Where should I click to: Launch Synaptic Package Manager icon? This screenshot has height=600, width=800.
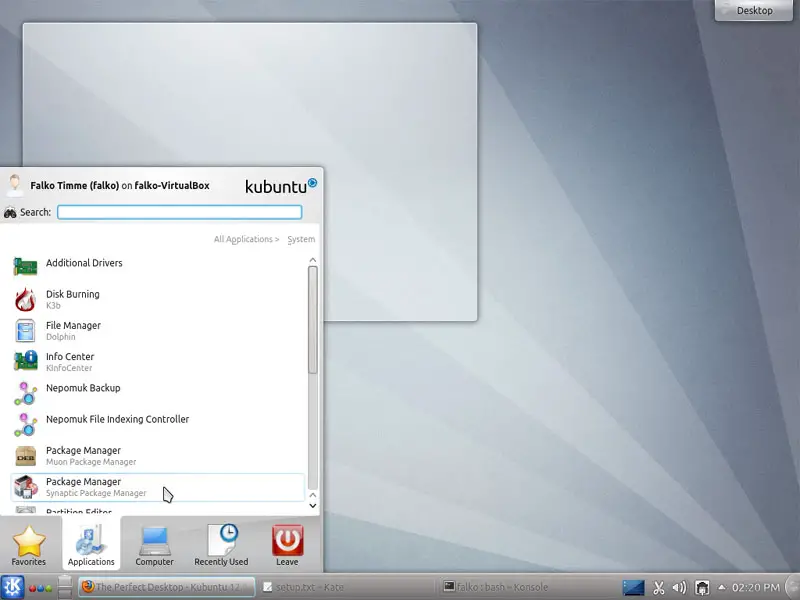pyautogui.click(x=25, y=487)
